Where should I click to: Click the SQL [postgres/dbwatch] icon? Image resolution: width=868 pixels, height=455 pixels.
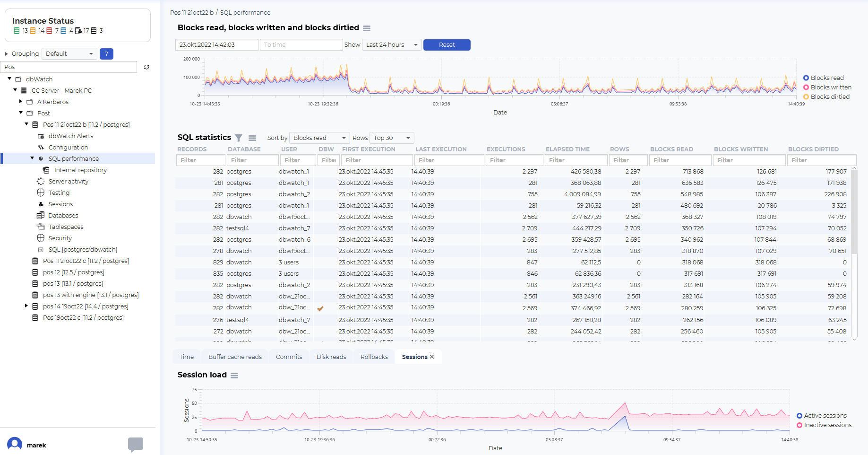tap(41, 250)
